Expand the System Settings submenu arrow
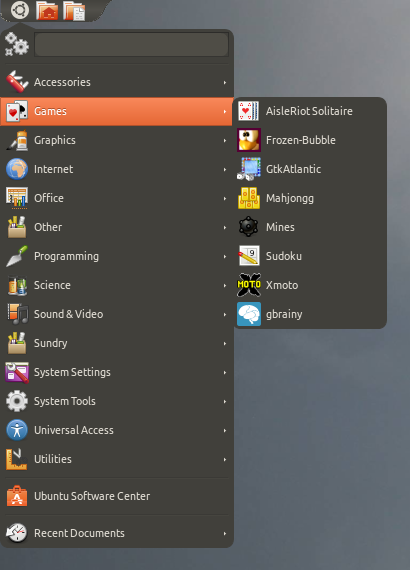Viewport: 410px width, 570px height. coord(225,373)
